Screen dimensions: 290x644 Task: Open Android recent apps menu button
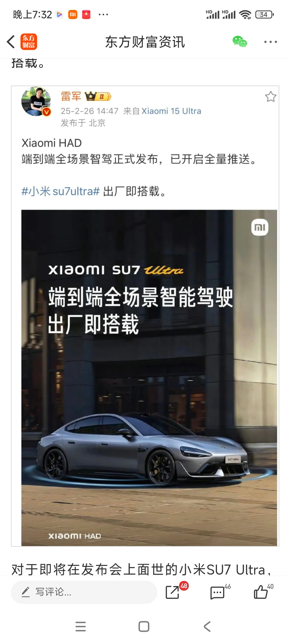coord(81,627)
